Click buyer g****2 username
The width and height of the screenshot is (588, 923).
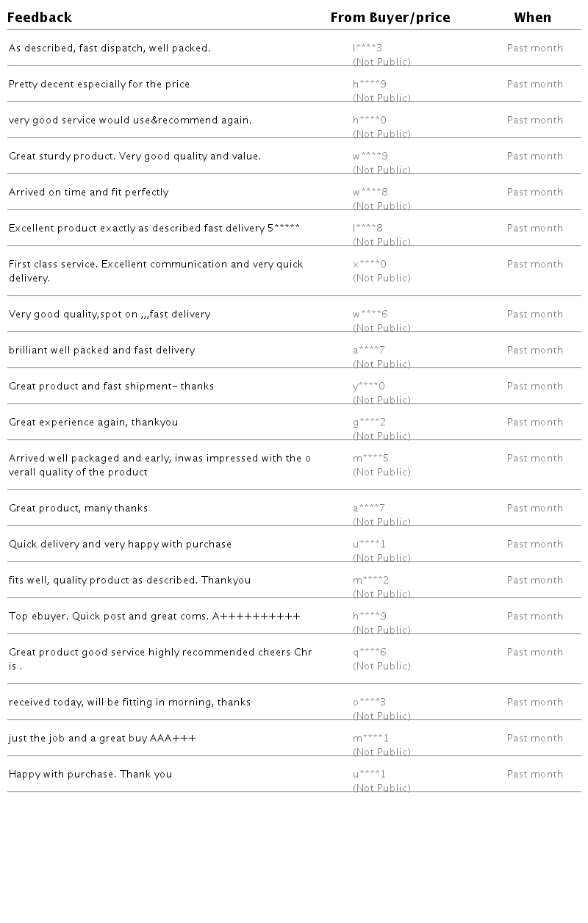coord(369,423)
